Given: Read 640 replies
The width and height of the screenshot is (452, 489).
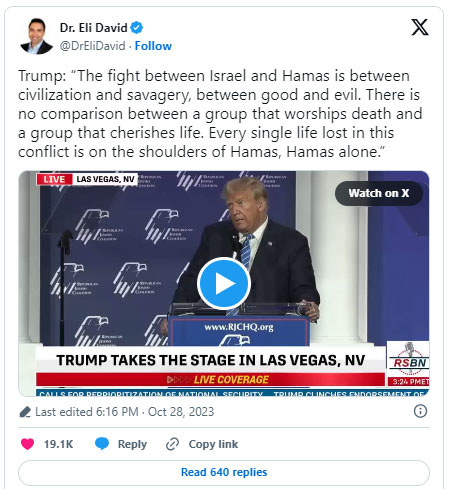Looking at the screenshot, I should [224, 472].
